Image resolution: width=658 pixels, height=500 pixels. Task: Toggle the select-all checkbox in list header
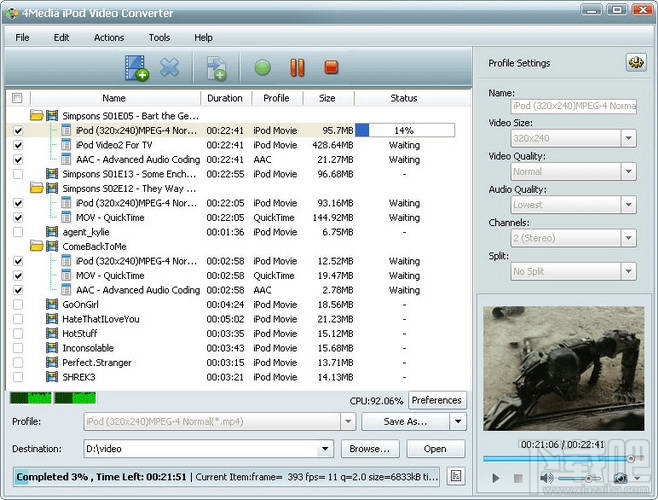[x=17, y=98]
